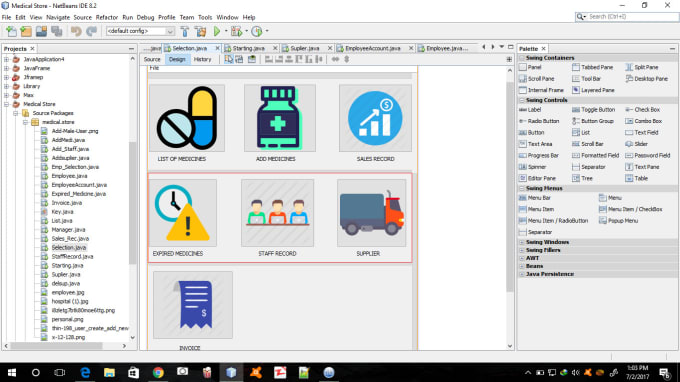
Task: Click the Redo arrow icon
Action: point(91,31)
